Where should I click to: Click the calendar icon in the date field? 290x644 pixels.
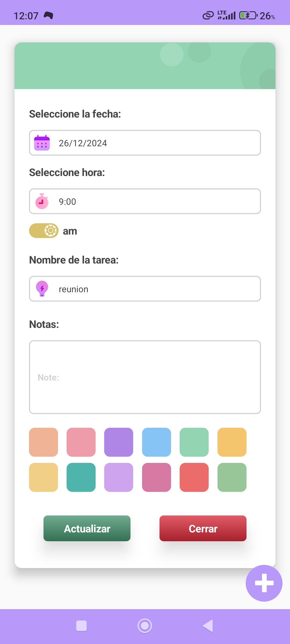[x=42, y=143]
